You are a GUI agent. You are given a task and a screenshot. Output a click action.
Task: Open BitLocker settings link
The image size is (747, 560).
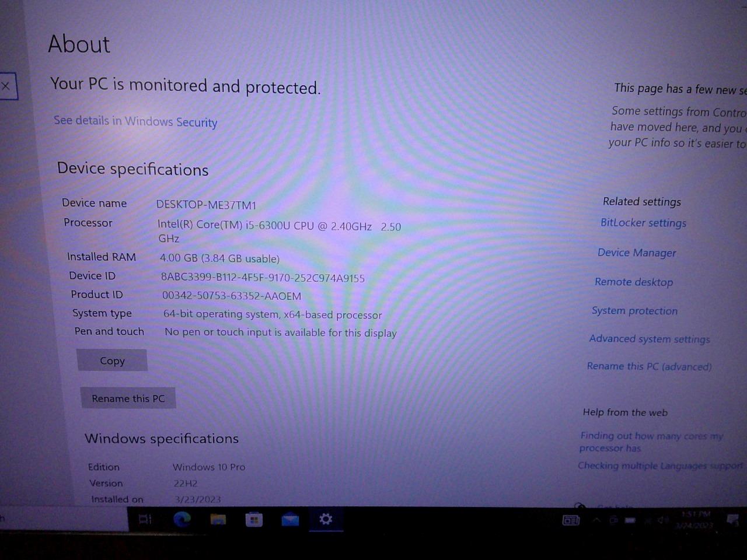pyautogui.click(x=643, y=223)
